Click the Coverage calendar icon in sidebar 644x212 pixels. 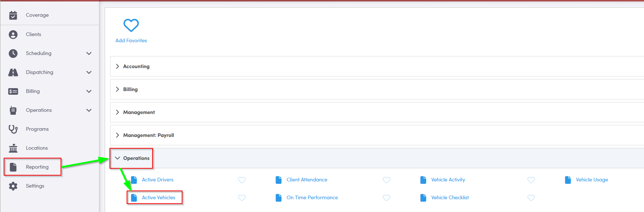tap(13, 15)
